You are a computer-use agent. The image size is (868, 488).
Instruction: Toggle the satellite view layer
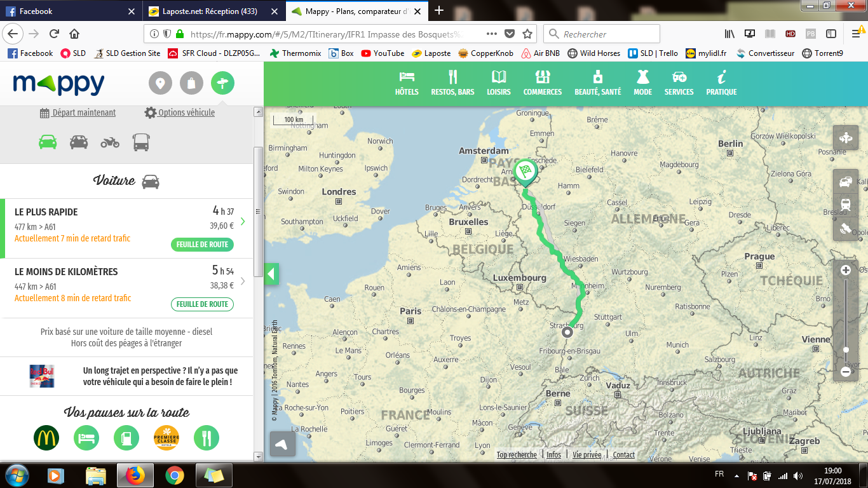click(x=846, y=229)
